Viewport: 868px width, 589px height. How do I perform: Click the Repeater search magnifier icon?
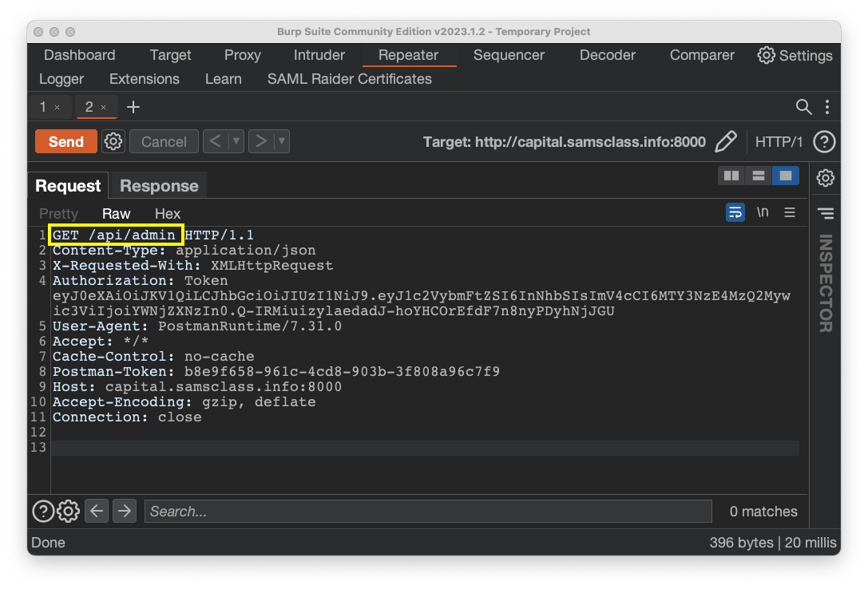tap(803, 107)
